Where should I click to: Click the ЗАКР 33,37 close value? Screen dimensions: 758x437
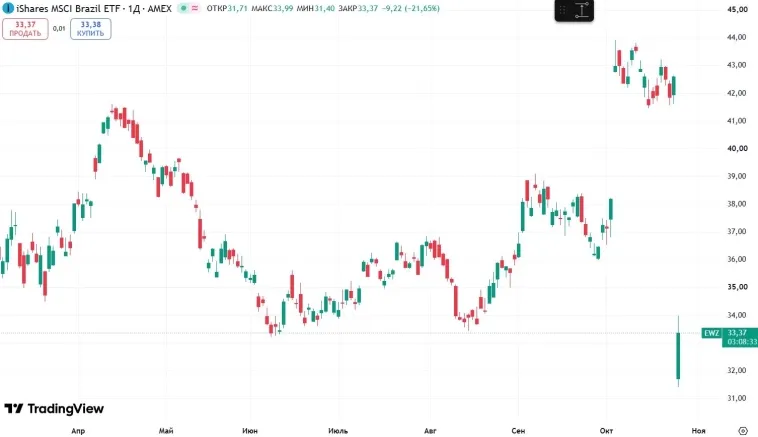358,8
